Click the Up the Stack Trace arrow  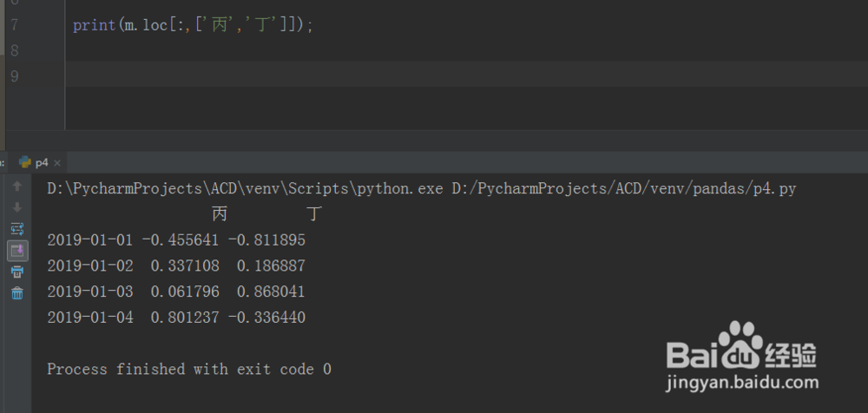[16, 186]
